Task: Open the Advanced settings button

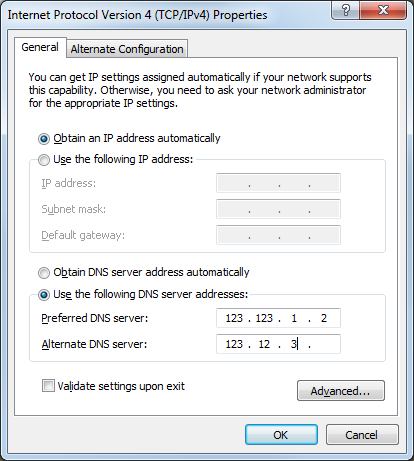Action: (341, 391)
